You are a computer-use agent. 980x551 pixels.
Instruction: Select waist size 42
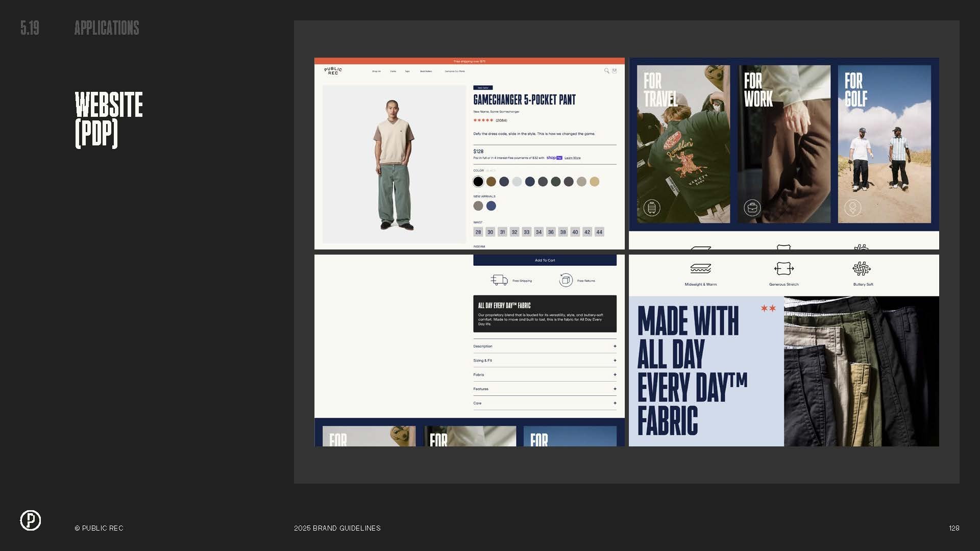coord(587,232)
